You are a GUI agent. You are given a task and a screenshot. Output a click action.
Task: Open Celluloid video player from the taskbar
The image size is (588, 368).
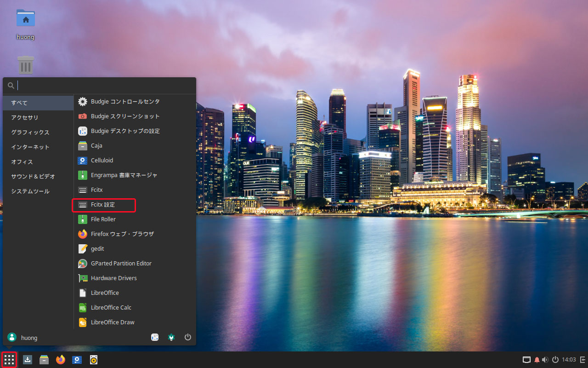(77, 360)
